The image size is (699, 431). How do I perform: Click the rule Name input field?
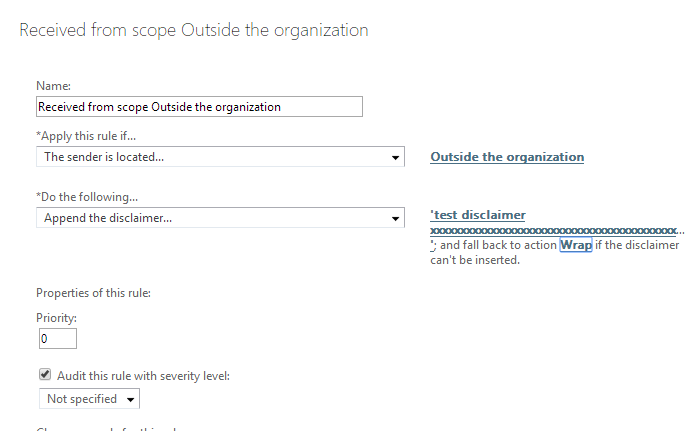tap(199, 107)
